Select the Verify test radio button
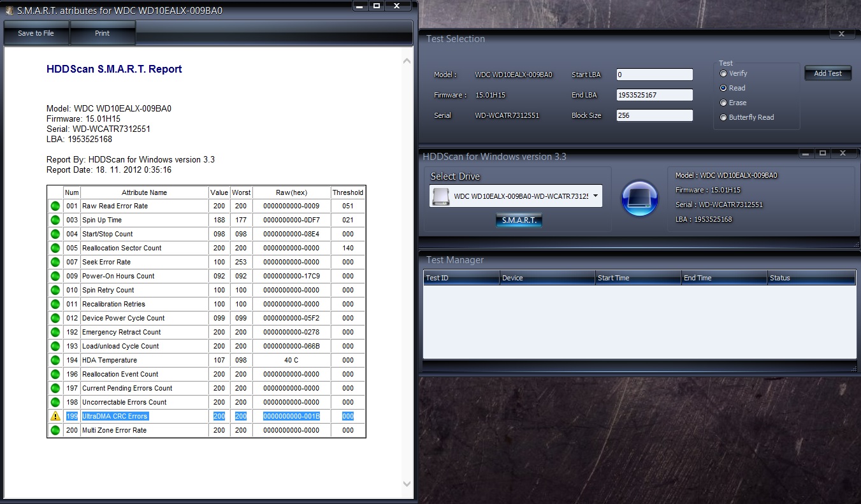This screenshot has width=861, height=504. click(723, 73)
